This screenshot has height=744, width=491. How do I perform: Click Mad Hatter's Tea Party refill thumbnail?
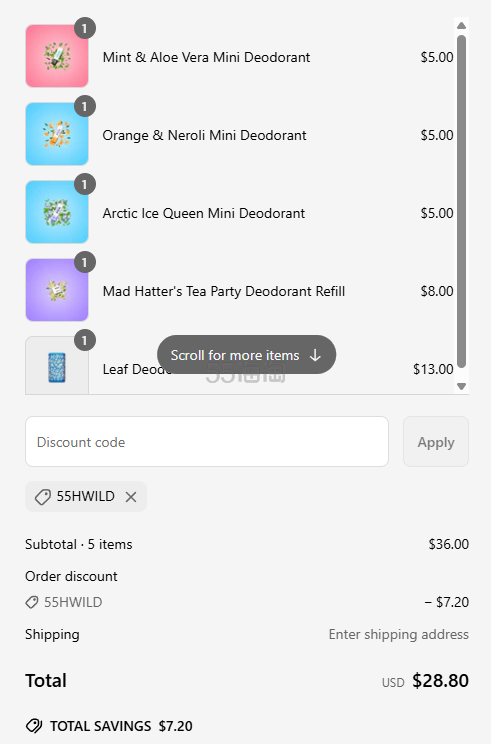[57, 289]
